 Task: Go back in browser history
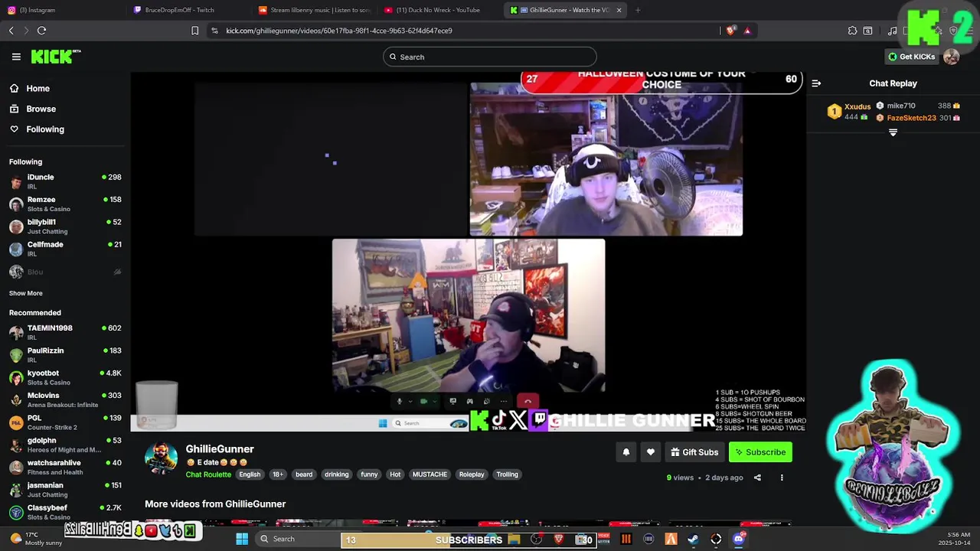pos(11,31)
